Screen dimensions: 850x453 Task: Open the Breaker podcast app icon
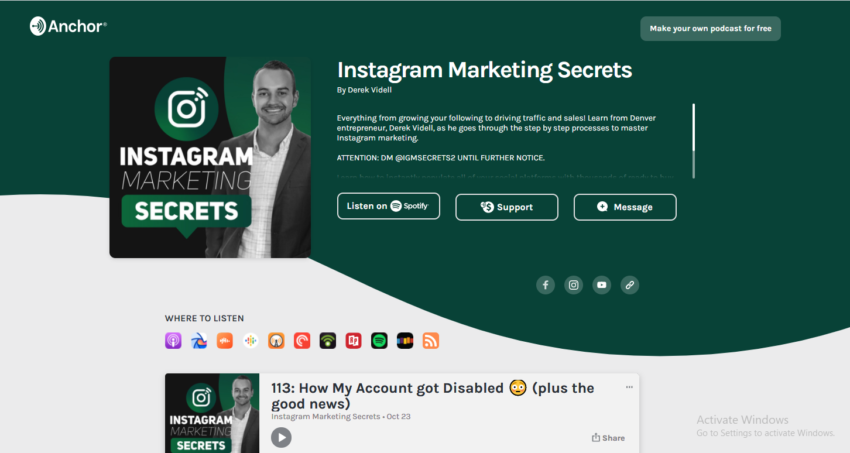click(199, 341)
